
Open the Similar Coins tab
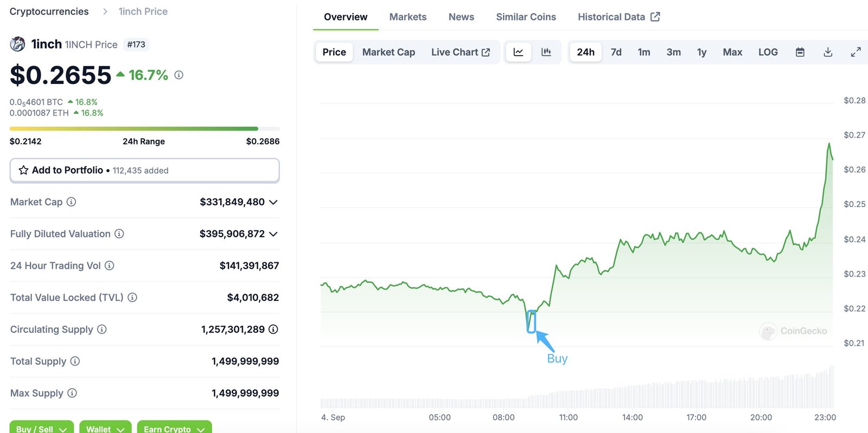point(526,17)
